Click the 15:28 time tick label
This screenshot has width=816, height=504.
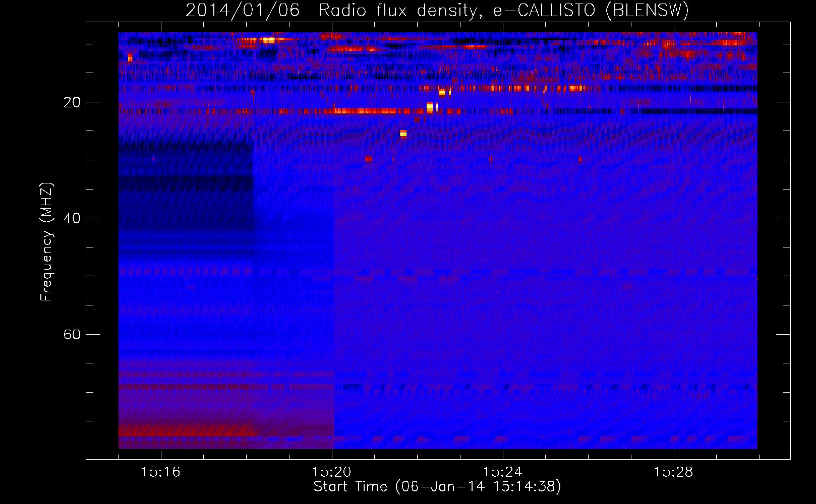coord(673,472)
